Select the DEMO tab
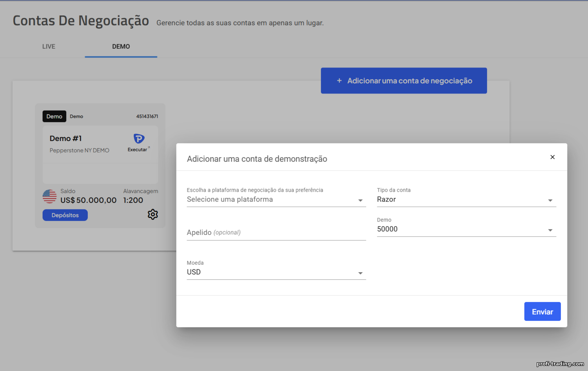 121,46
